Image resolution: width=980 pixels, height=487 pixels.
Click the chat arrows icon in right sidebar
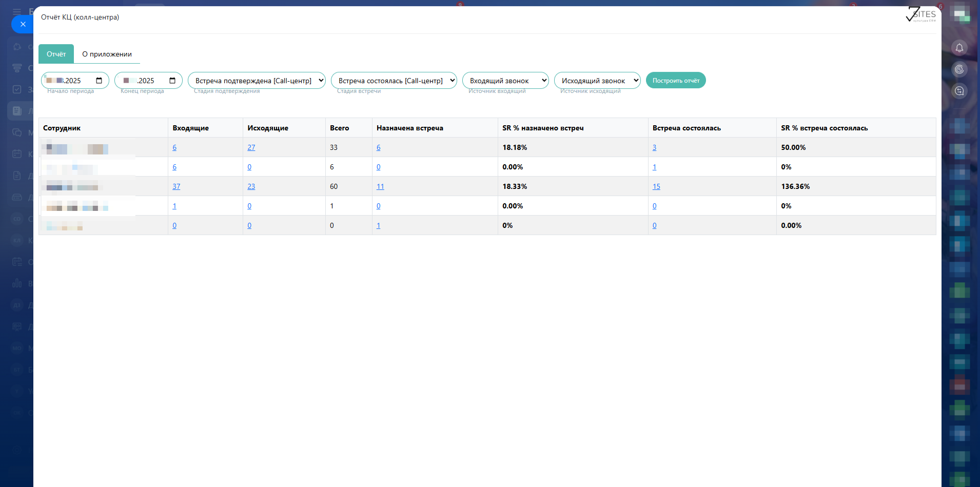click(959, 91)
